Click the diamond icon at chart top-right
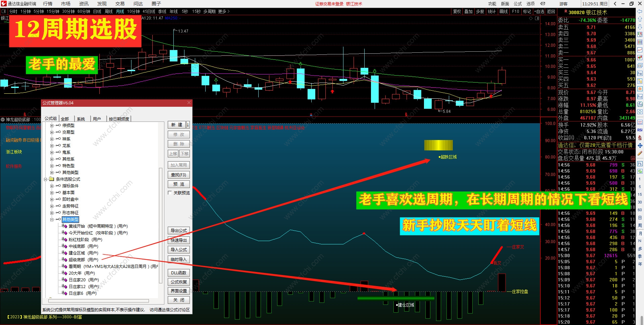This screenshot has height=325, width=644. (x=531, y=18)
